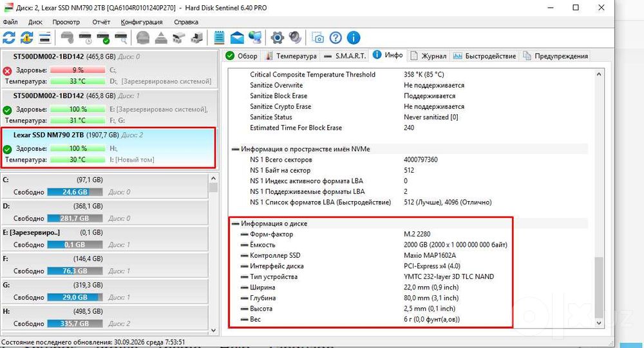
Task: Click the Maxio MAP1602A value
Action: click(430, 256)
